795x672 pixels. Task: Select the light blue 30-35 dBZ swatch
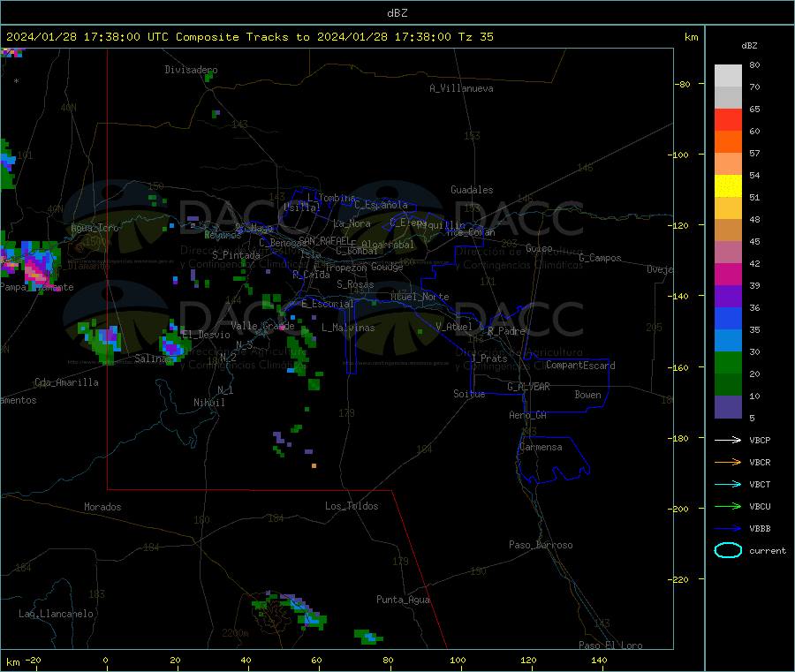728,341
